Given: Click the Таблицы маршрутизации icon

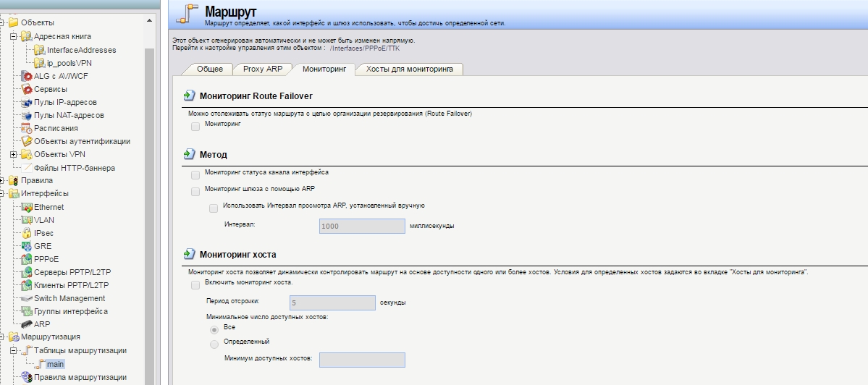Looking at the screenshot, I should (26, 351).
